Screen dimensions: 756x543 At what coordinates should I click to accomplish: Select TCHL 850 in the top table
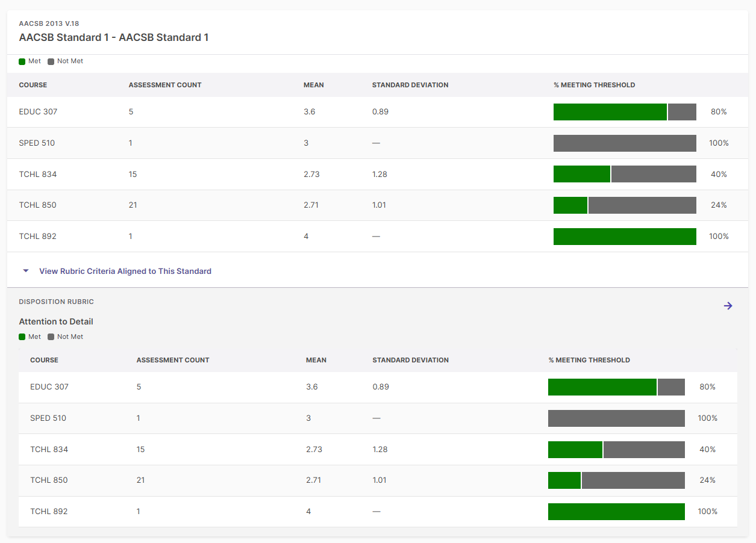pos(38,205)
